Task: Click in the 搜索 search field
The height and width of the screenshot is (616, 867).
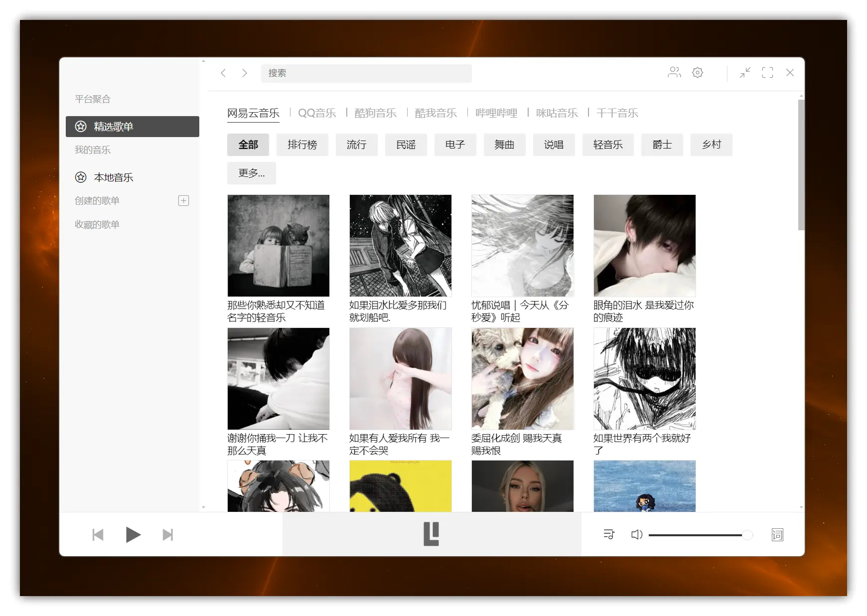Action: [x=366, y=73]
